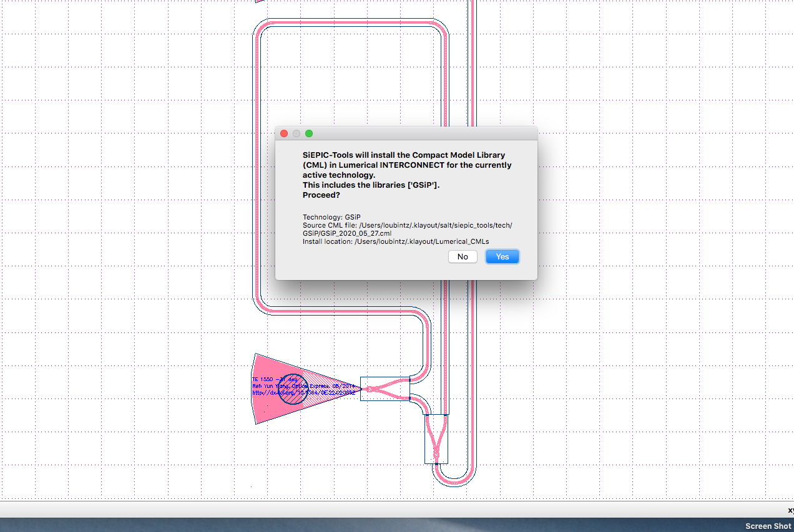Click the xy coordinate readout in the status bar
Image resolution: width=794 pixels, height=532 pixels.
789,510
